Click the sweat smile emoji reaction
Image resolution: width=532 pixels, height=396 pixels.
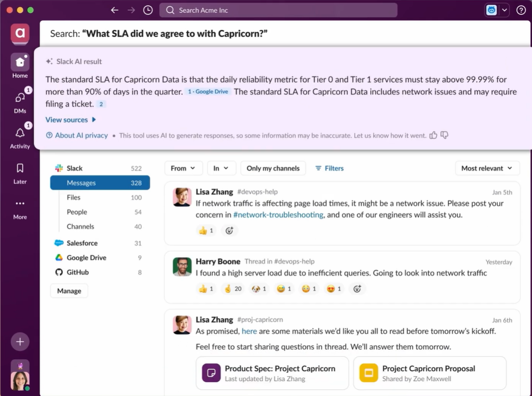point(284,289)
